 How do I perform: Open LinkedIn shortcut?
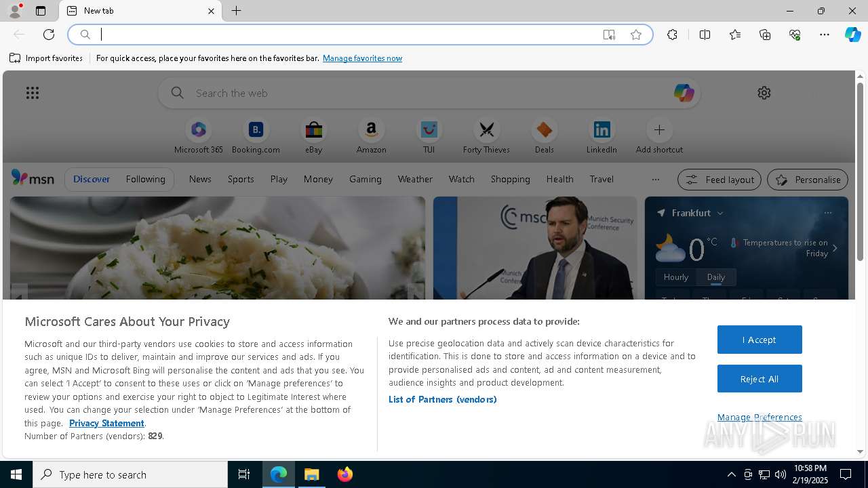(x=601, y=136)
